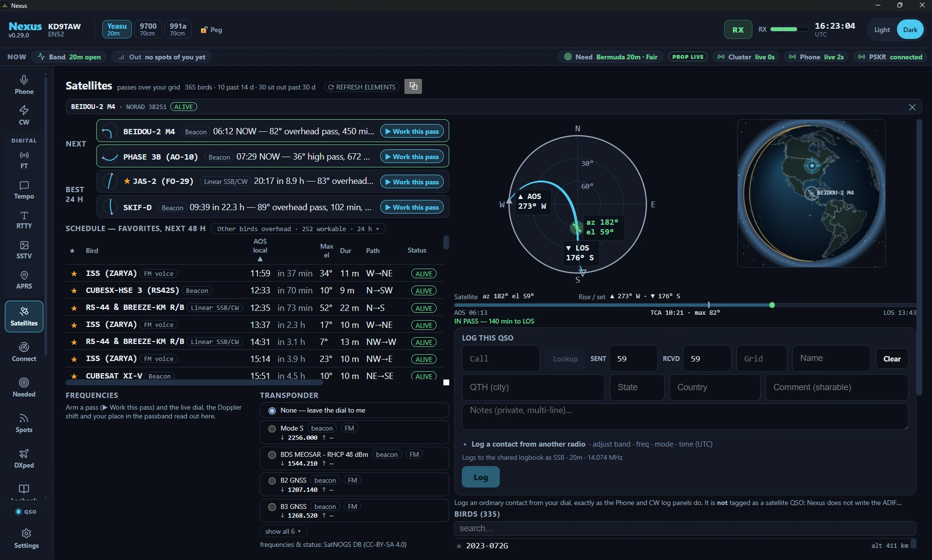
Task: Focus the BIRDS search box
Action: point(685,528)
